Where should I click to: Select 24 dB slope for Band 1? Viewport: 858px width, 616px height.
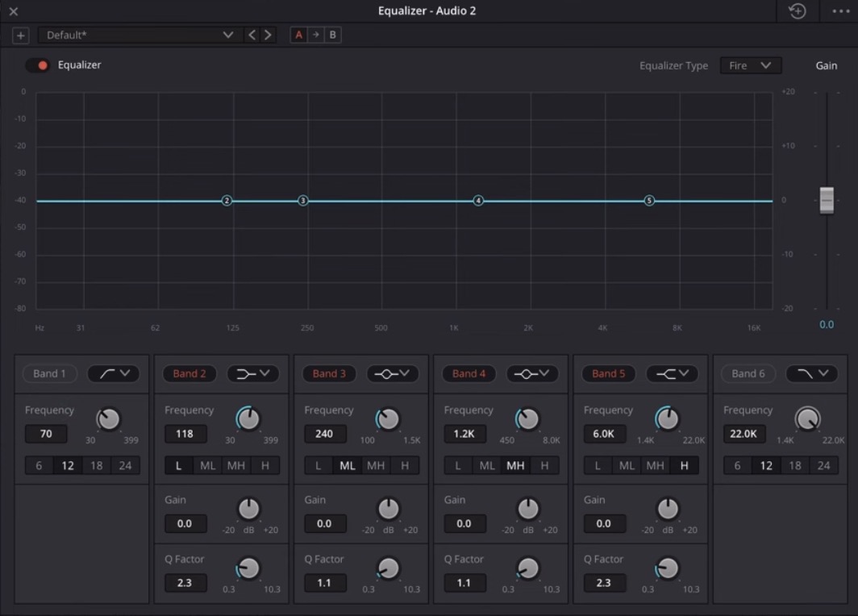click(x=127, y=465)
